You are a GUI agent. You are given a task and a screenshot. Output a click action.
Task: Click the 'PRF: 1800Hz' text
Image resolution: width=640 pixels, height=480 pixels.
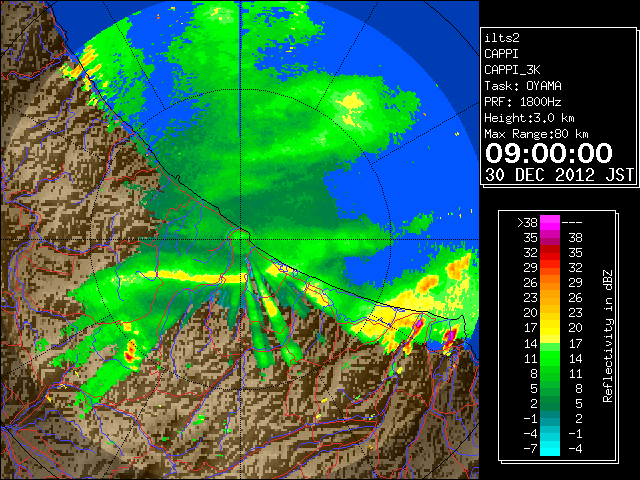523,102
